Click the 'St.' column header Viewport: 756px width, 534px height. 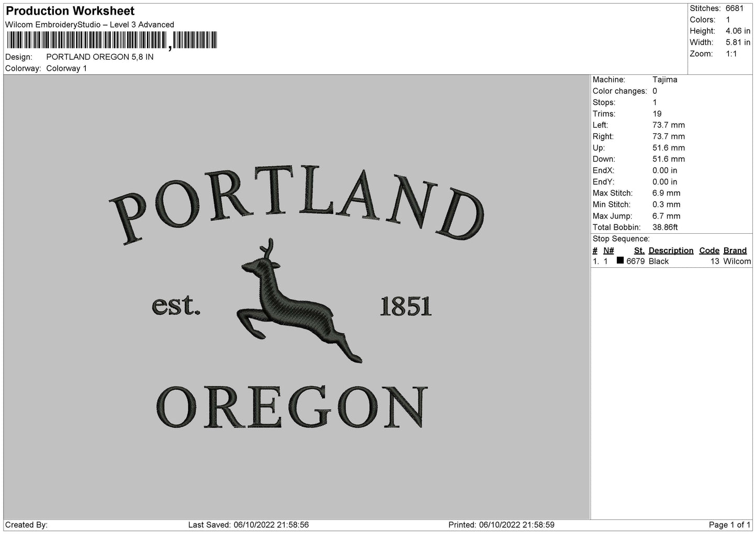pyautogui.click(x=639, y=251)
